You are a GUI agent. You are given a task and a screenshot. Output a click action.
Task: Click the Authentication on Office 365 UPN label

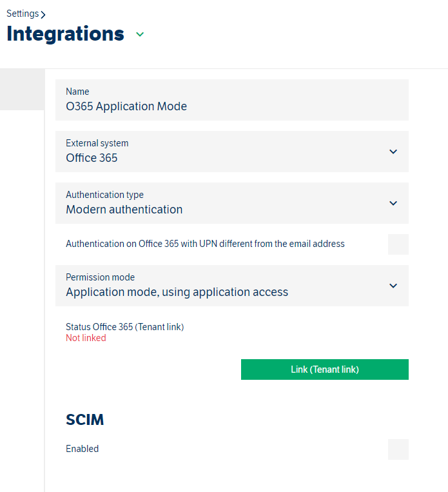tap(205, 244)
